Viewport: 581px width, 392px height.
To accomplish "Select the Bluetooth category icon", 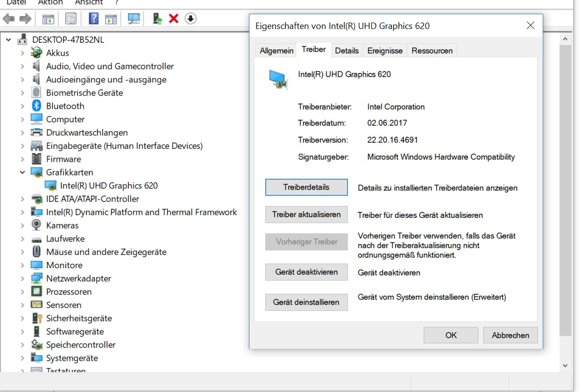I will pos(36,106).
